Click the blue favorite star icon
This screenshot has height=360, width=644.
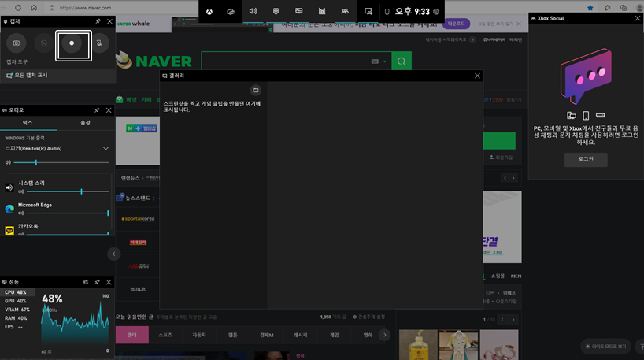590,7
